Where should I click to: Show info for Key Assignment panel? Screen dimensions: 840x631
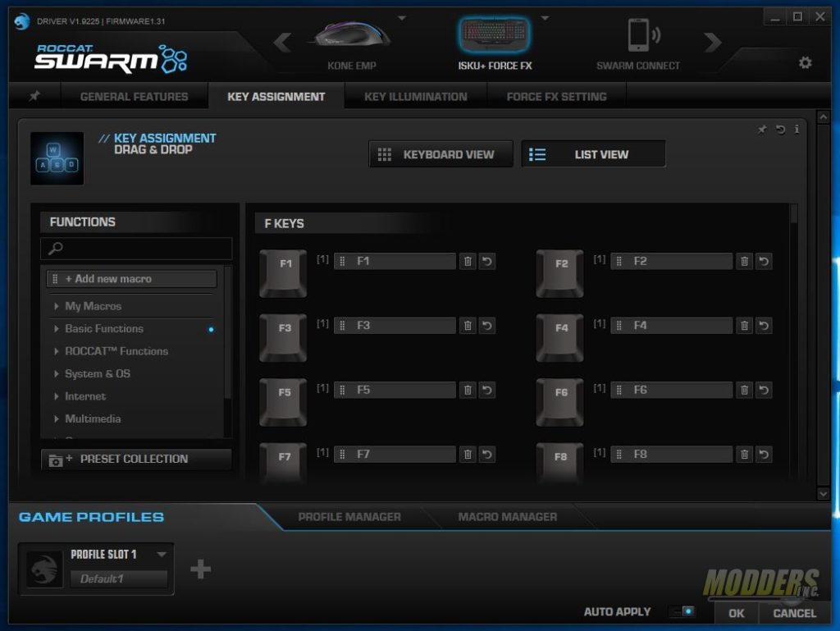797,130
